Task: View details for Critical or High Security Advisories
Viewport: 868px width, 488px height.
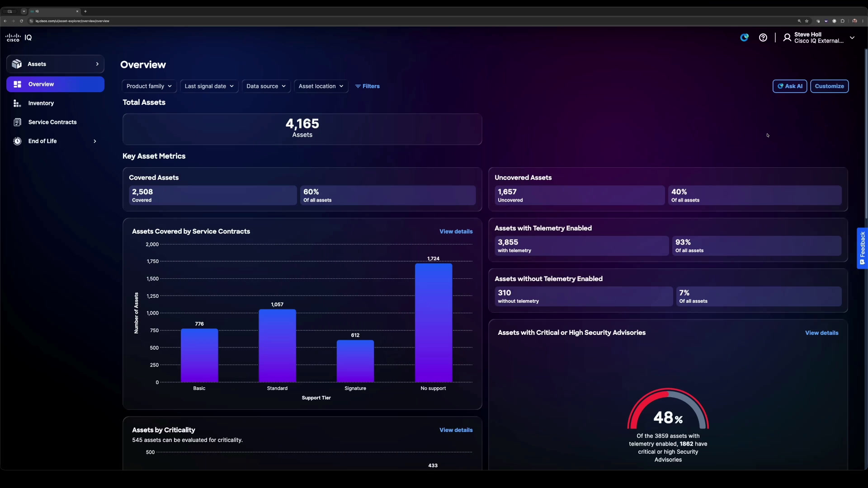Action: (821, 333)
